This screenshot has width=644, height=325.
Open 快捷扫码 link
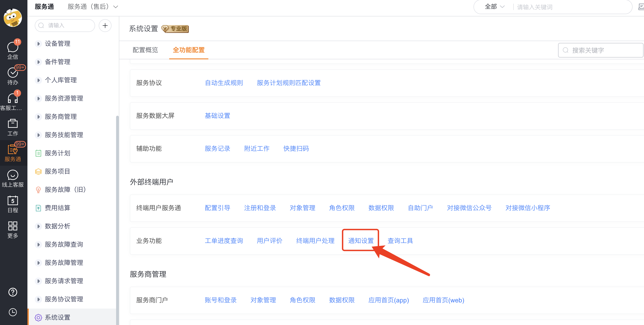tap(296, 149)
